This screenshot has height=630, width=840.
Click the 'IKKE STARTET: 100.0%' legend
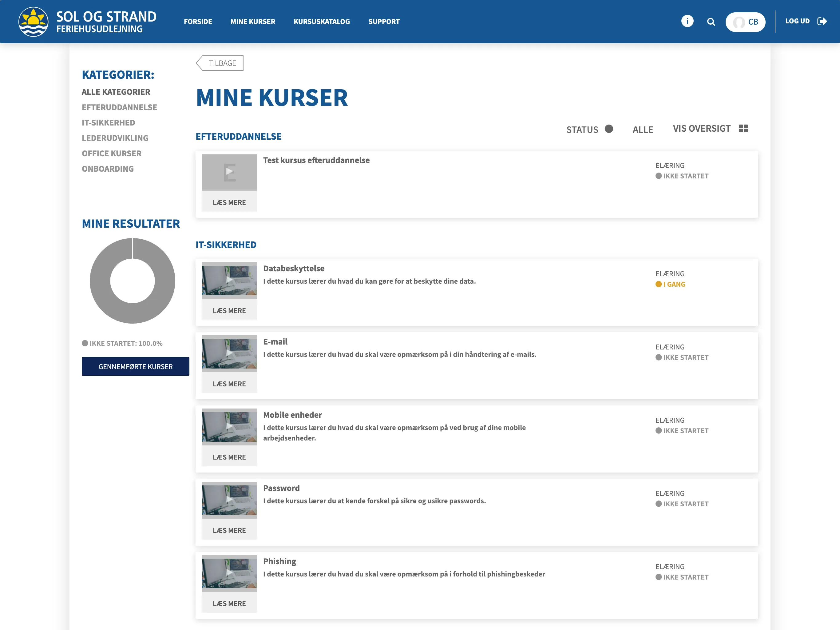pyautogui.click(x=122, y=343)
